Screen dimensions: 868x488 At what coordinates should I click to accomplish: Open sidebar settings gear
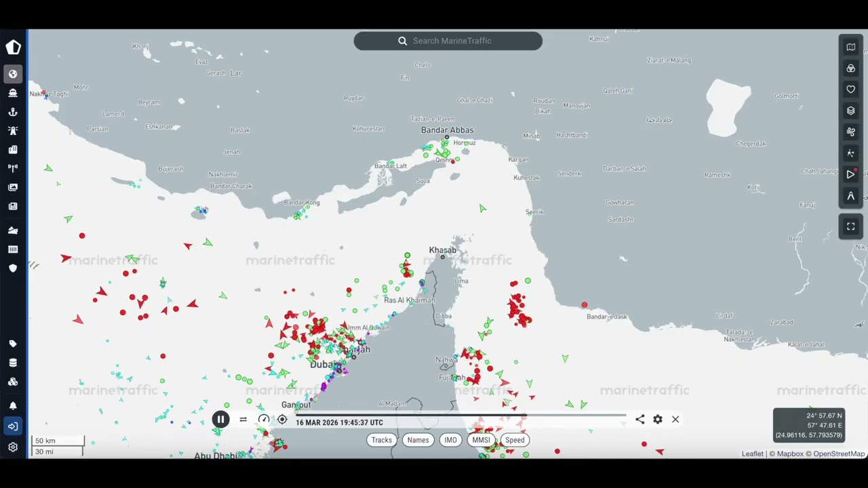[x=13, y=447]
